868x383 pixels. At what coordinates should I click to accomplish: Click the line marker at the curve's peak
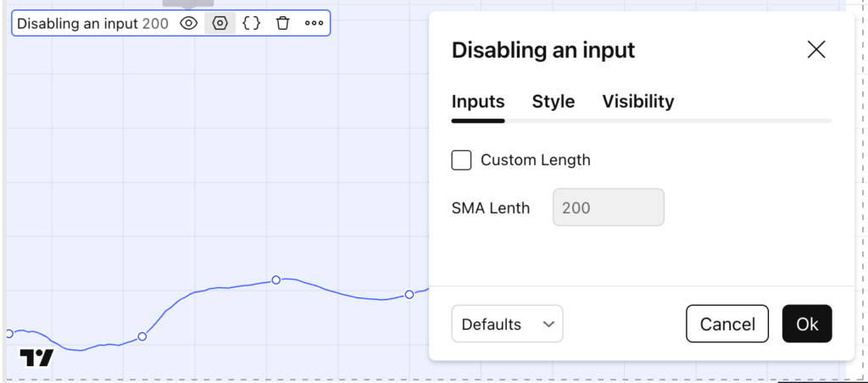(x=275, y=280)
